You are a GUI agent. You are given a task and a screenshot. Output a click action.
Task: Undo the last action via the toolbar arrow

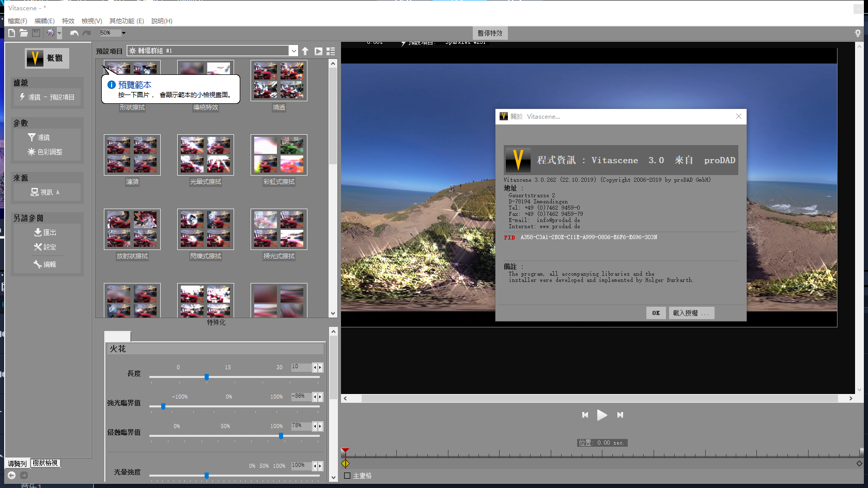coord(74,33)
